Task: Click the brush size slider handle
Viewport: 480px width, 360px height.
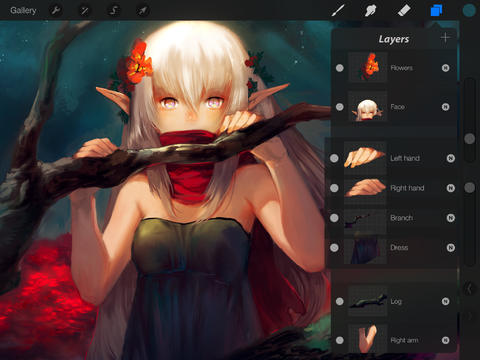Action: 470,139
